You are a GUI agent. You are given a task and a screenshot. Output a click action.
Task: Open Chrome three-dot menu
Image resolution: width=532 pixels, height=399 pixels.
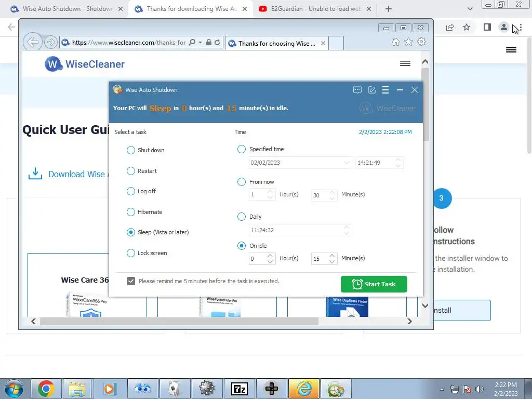coord(521,27)
